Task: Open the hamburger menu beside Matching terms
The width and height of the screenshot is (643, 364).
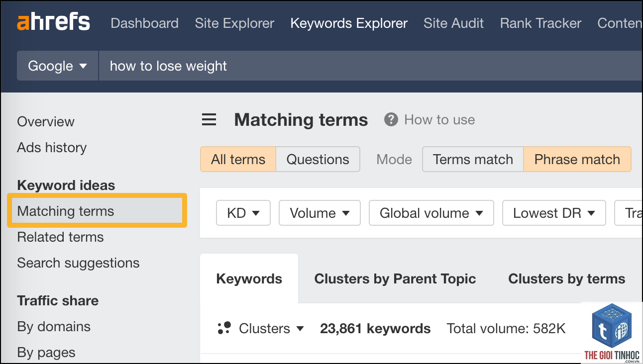Action: [x=209, y=120]
